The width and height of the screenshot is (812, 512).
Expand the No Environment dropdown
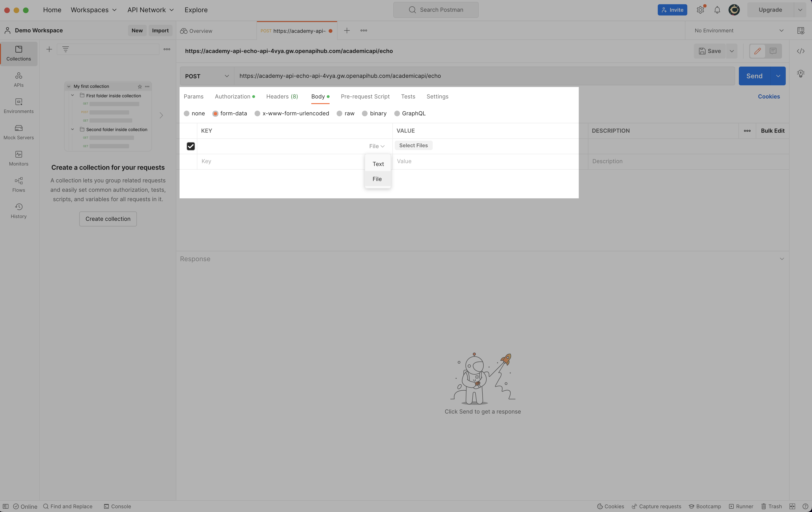point(738,31)
